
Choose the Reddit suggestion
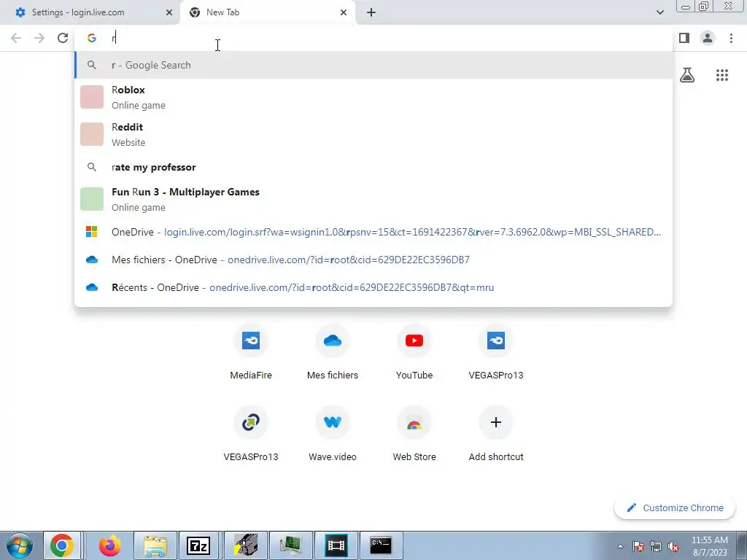click(x=373, y=134)
